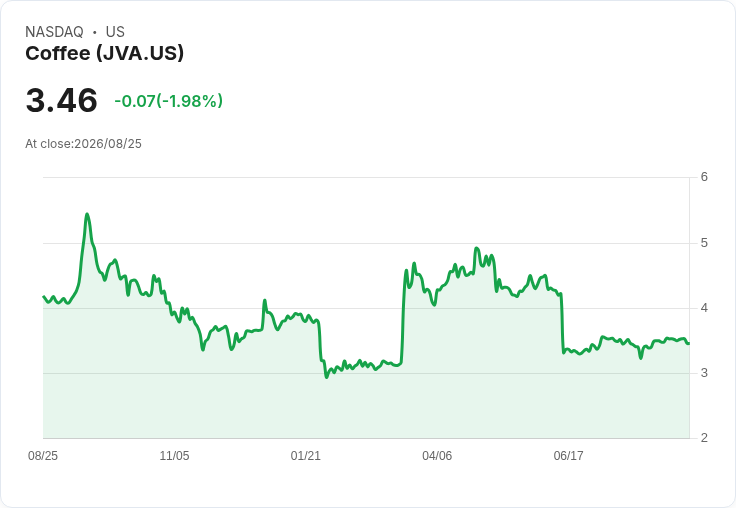736x508 pixels.
Task: Click the highest peak on the price line
Action: tap(87, 214)
